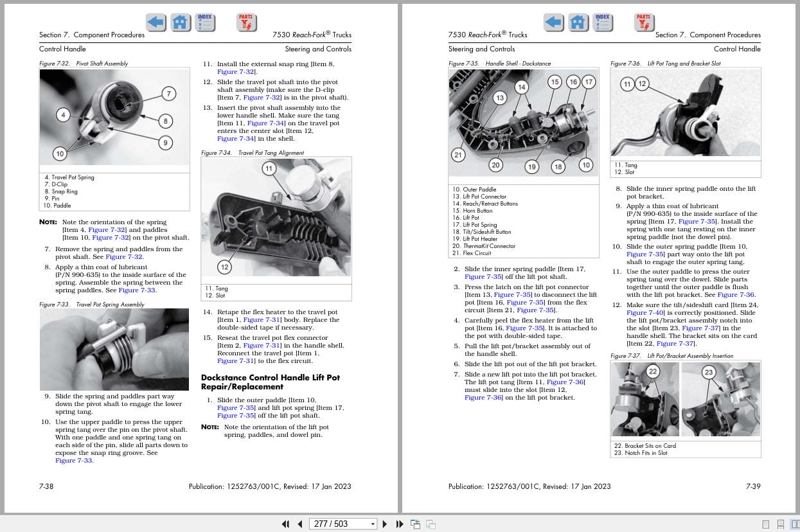The image size is (800, 532).
Task: Advance to the next page
Action: (x=385, y=524)
